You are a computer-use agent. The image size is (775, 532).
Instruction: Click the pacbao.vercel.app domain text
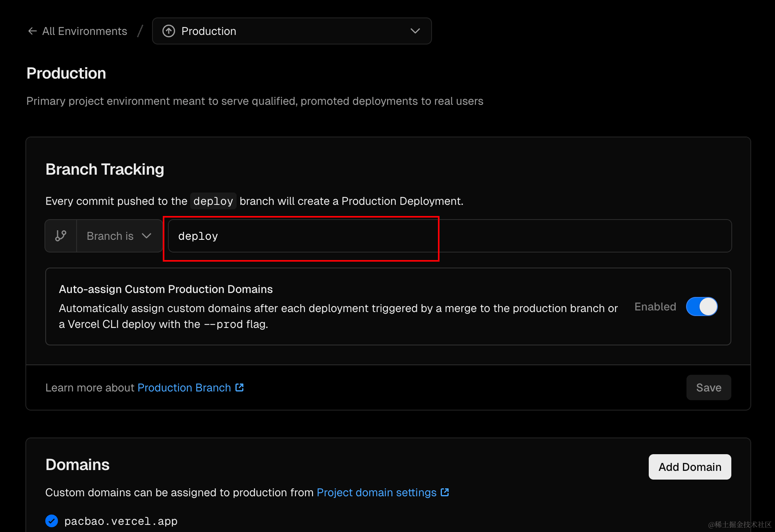click(x=121, y=521)
